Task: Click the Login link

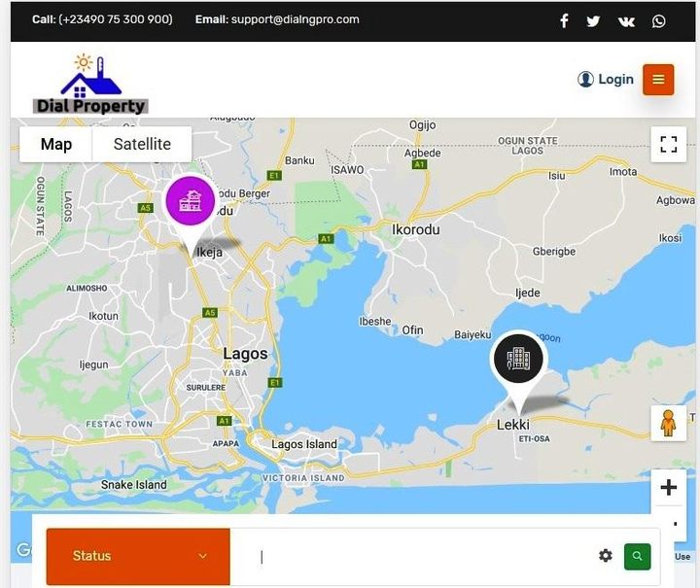Action: 606,80
